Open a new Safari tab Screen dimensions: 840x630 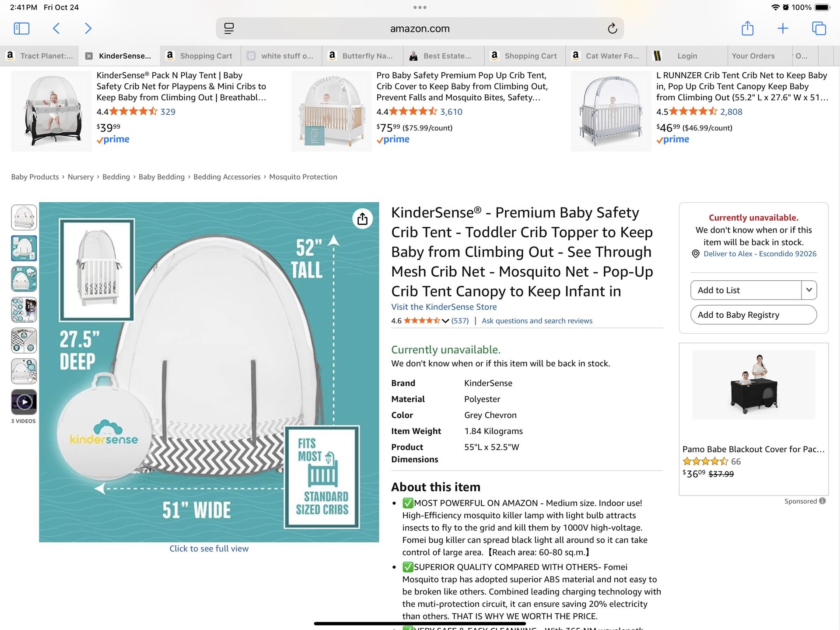click(782, 28)
